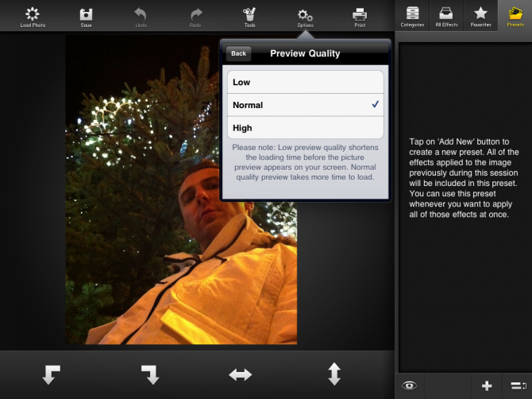532x399 pixels.
Task: Toggle the preview eye icon
Action: coord(410,385)
